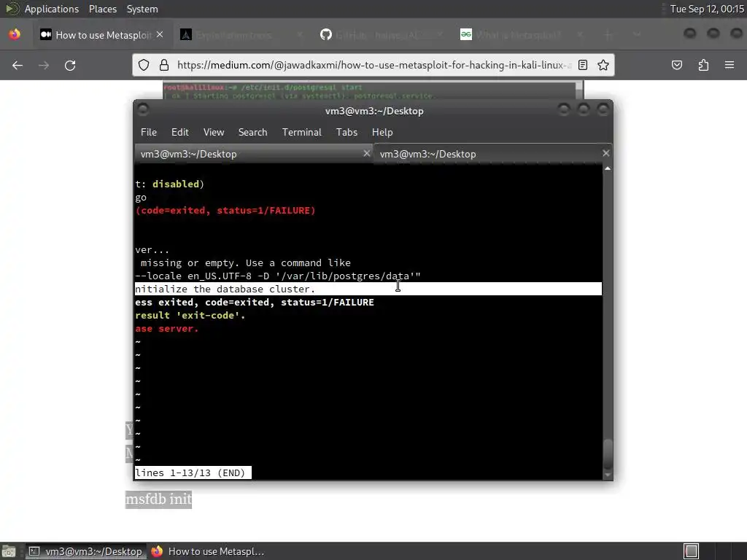
Task: Open the Places menu in top panel
Action: point(102,9)
